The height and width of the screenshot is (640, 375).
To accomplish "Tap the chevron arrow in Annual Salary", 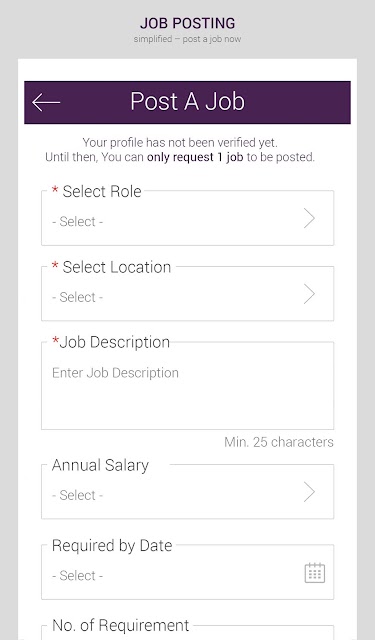I will [309, 492].
